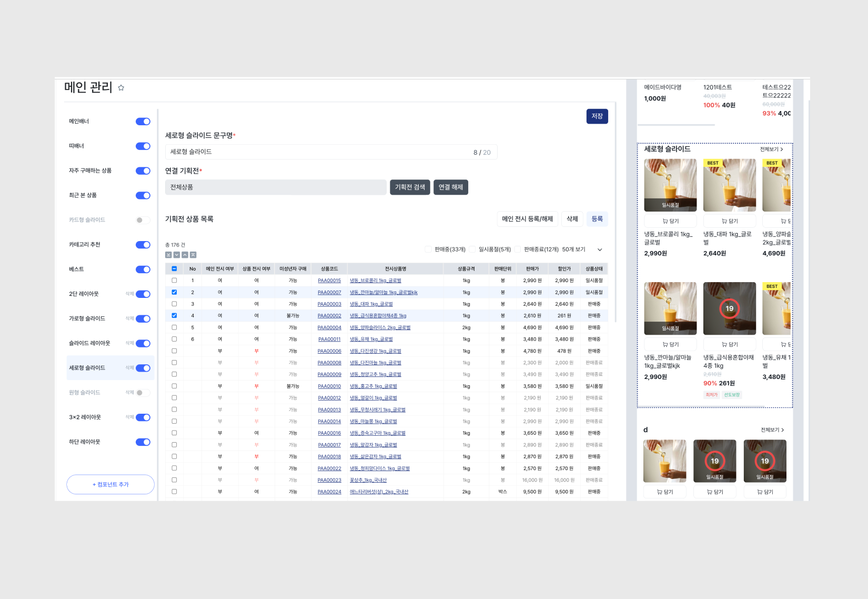Click cart 담기 under 냉동_대파 product
The image size is (868, 599).
pyautogui.click(x=729, y=221)
